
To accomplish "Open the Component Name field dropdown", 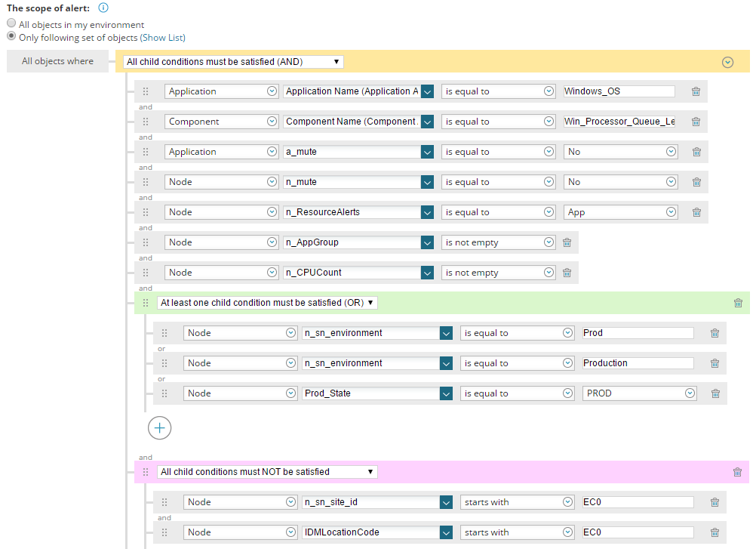I will 427,122.
